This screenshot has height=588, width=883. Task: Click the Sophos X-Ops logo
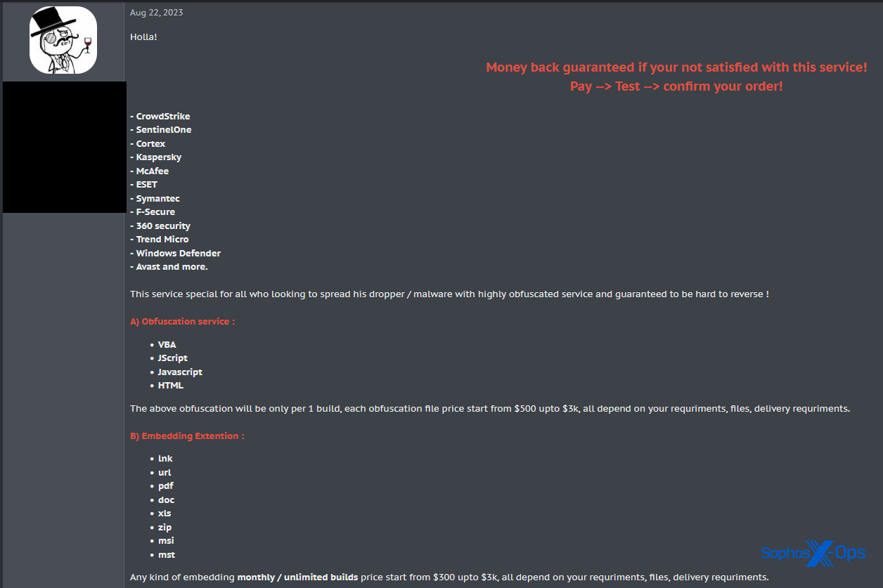pyautogui.click(x=813, y=553)
